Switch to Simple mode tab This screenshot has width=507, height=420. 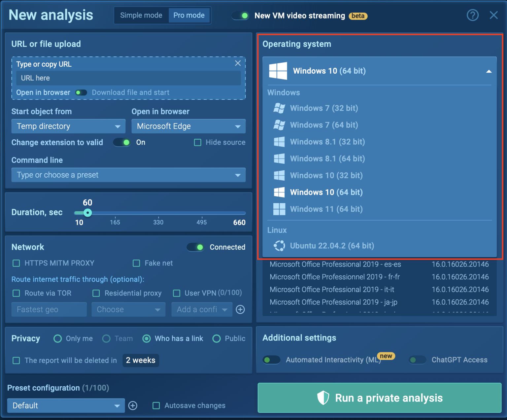coord(141,15)
